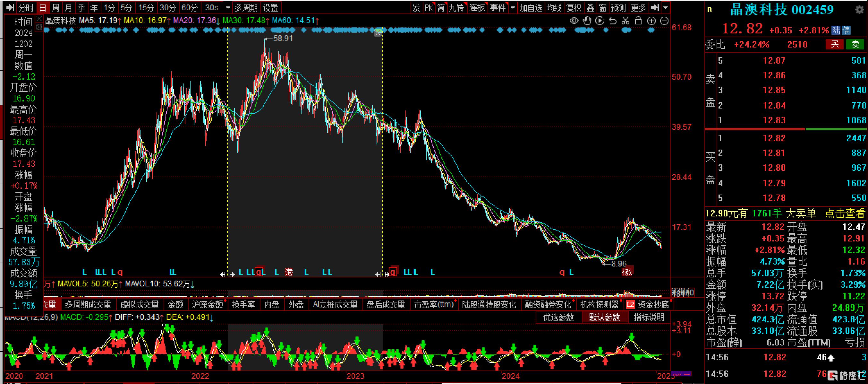868x384 pixels.
Task: Collapse the sidebar with the top-left arrow icon
Action: [10, 7]
